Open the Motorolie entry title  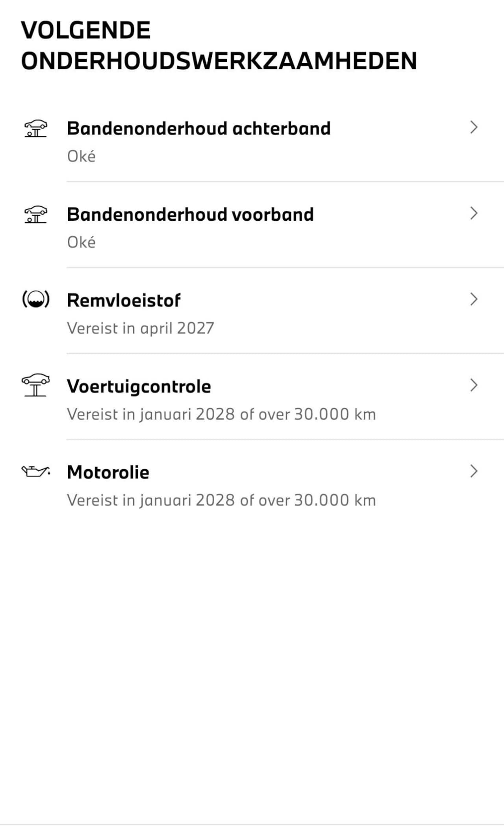[x=108, y=472]
